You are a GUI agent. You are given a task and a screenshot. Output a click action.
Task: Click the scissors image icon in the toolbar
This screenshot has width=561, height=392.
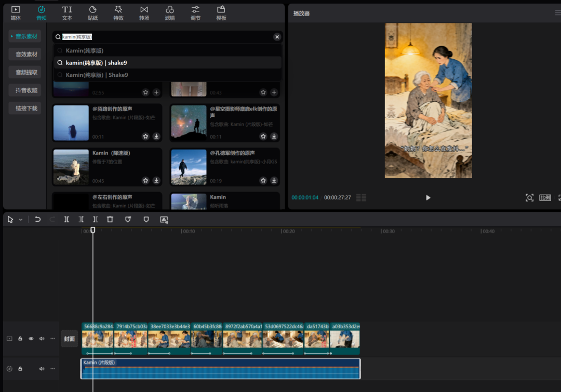coord(164,220)
